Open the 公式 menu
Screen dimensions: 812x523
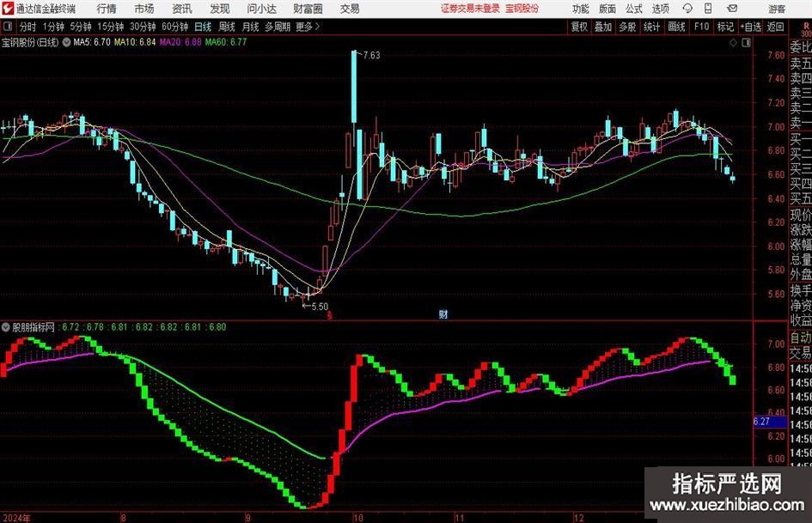click(634, 9)
